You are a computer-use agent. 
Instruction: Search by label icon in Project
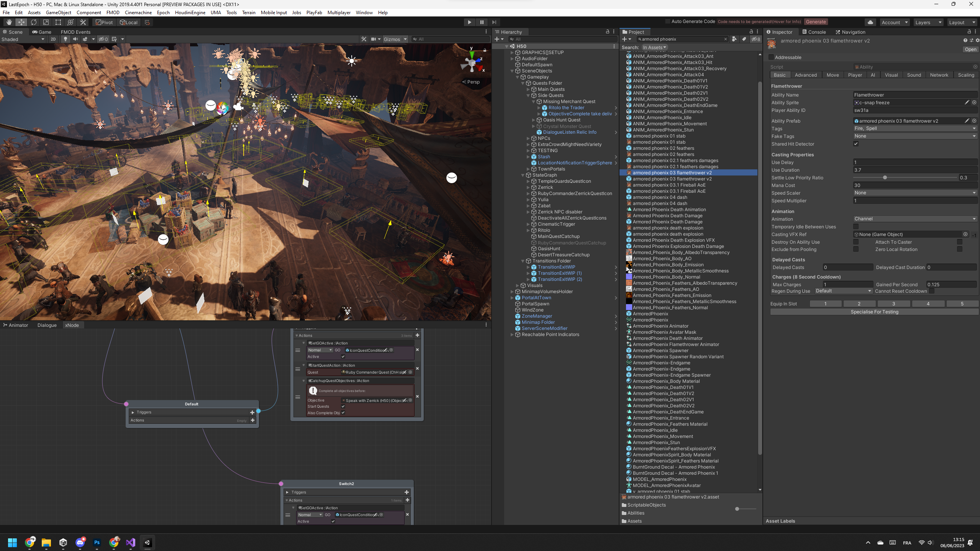click(x=744, y=39)
